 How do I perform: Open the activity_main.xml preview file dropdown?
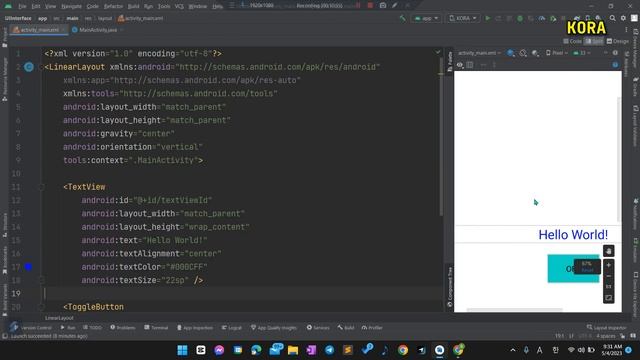(x=479, y=53)
